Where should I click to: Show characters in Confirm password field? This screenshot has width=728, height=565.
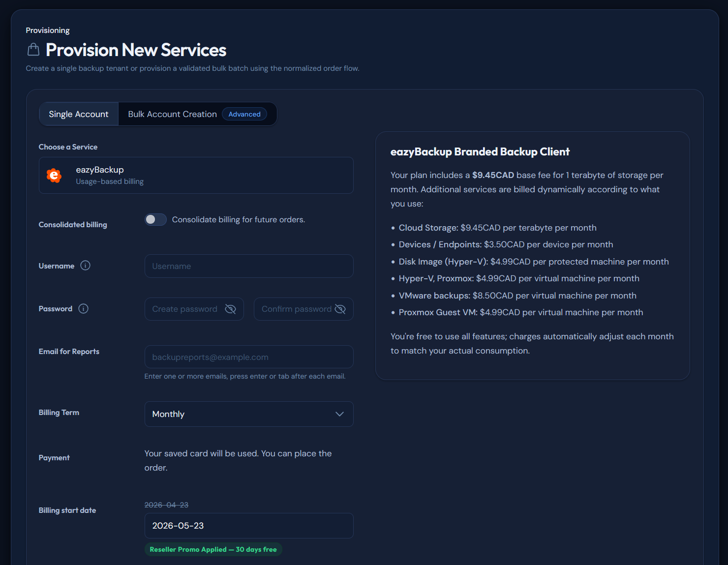point(340,309)
